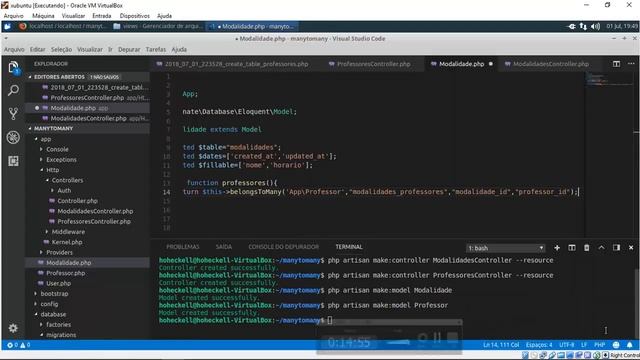Open the Seleção menu
This screenshot has height=360, width=640.
tap(61, 49)
